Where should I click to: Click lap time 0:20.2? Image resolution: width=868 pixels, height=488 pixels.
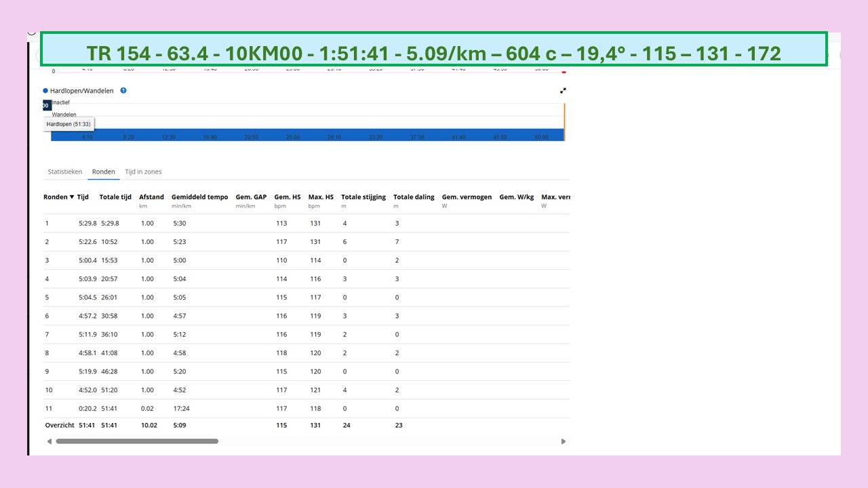87,409
